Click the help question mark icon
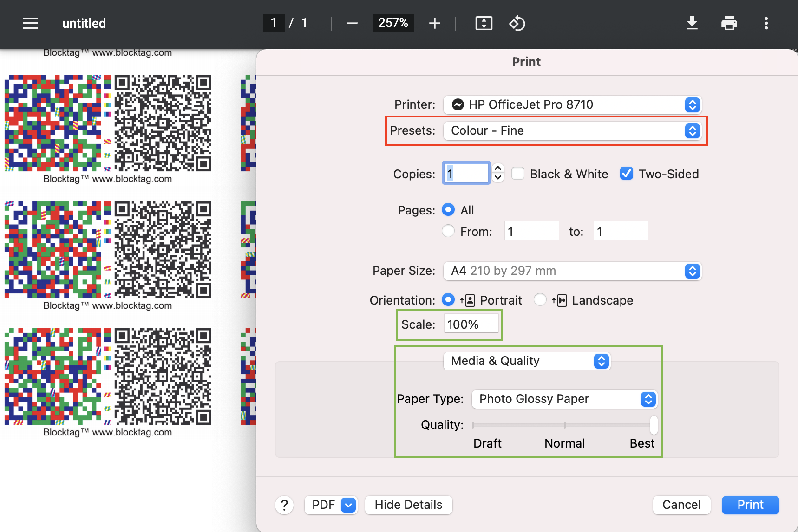Image resolution: width=798 pixels, height=532 pixels. point(284,505)
